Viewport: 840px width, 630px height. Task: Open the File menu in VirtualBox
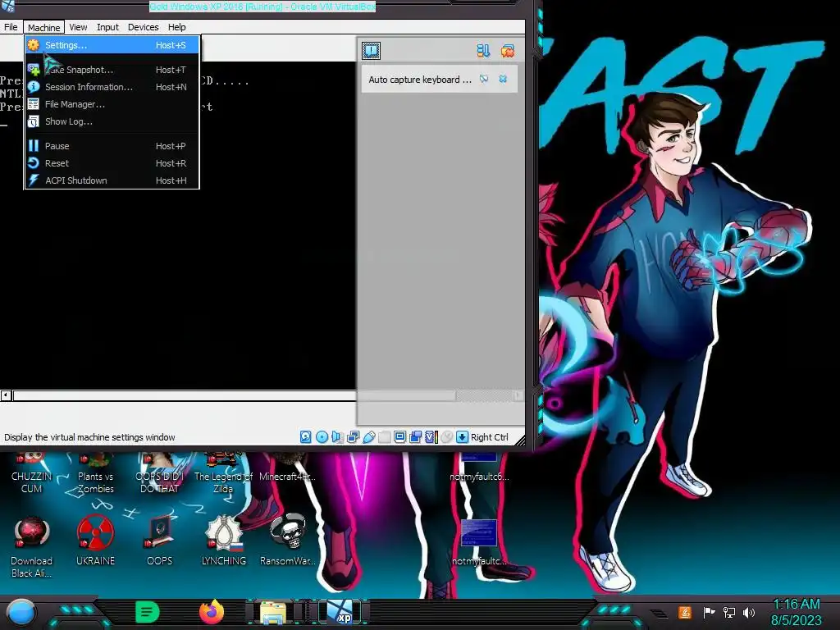coord(11,27)
